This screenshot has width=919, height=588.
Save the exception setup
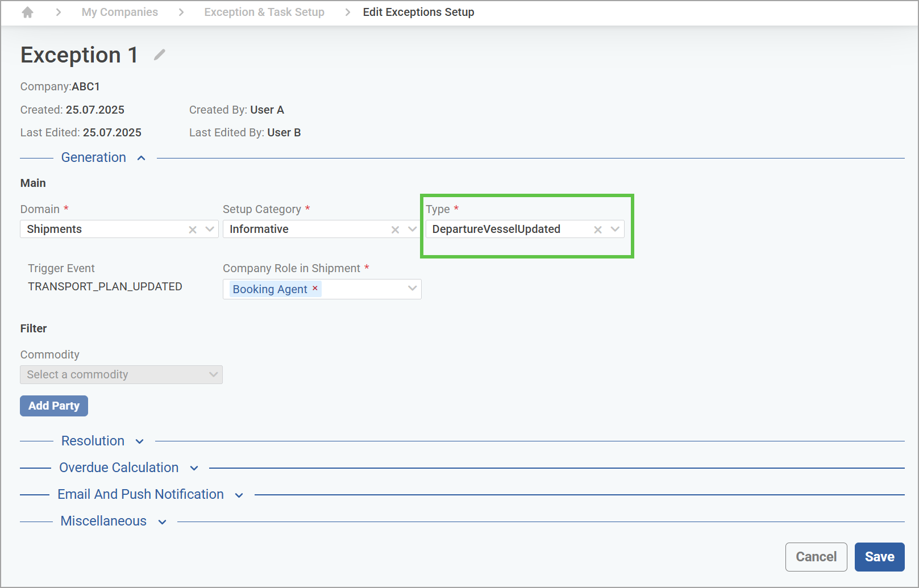[x=880, y=557]
